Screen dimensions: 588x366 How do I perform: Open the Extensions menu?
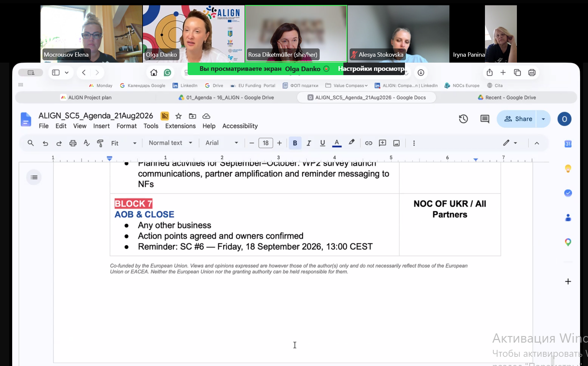point(180,126)
